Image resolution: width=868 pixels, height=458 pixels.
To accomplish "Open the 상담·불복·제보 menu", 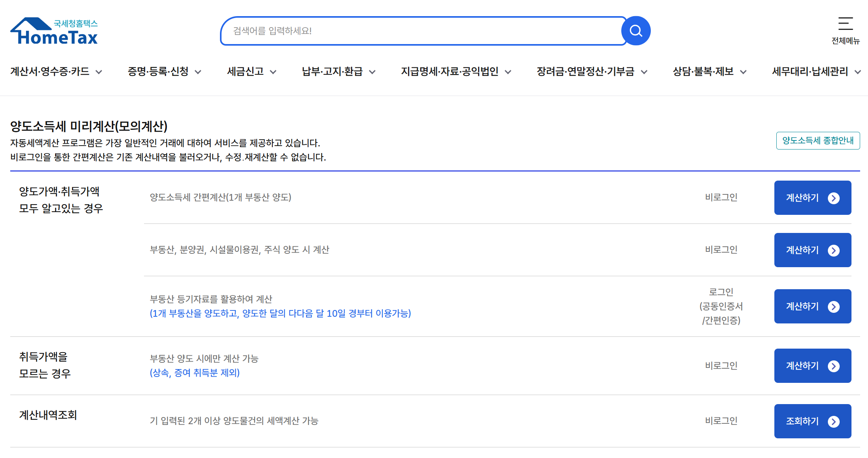I will (703, 72).
